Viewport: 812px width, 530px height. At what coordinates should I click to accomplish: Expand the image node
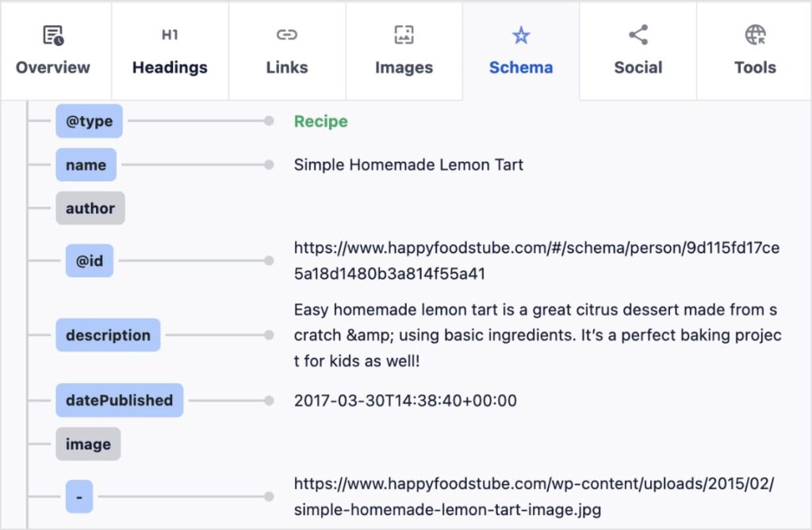(x=88, y=444)
